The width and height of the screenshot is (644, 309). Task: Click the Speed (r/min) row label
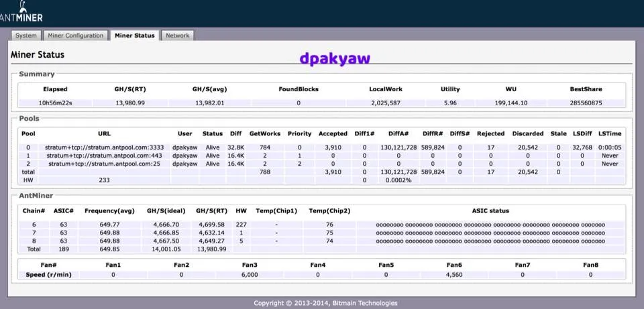49,275
